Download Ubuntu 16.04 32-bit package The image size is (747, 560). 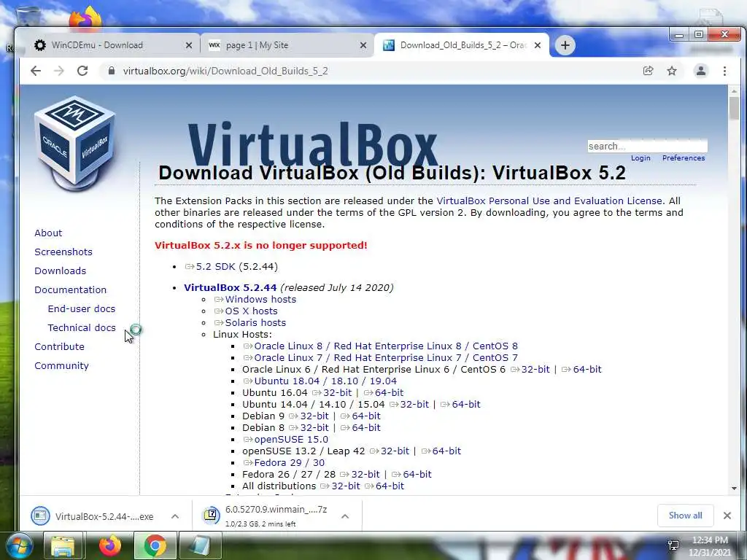point(337,393)
